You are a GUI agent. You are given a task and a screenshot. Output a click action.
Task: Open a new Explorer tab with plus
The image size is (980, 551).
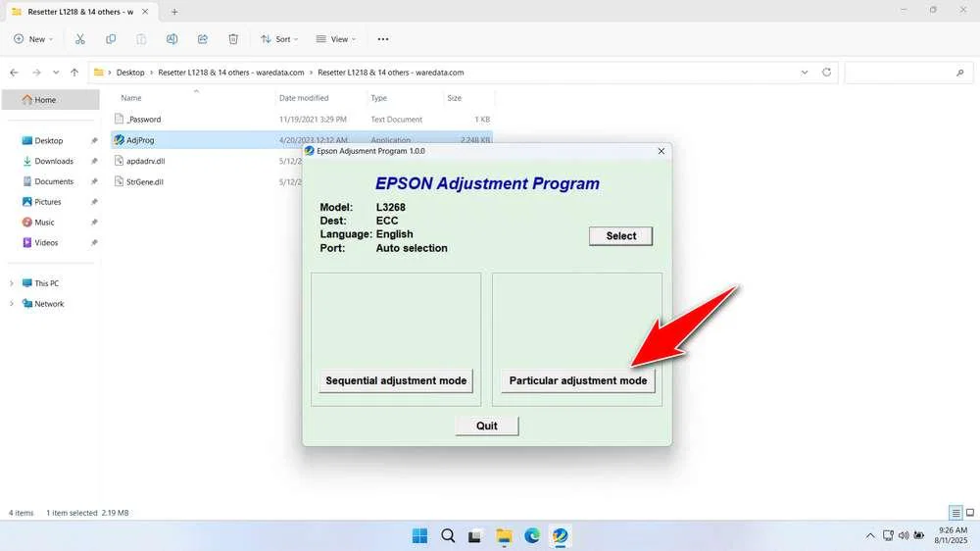174,11
